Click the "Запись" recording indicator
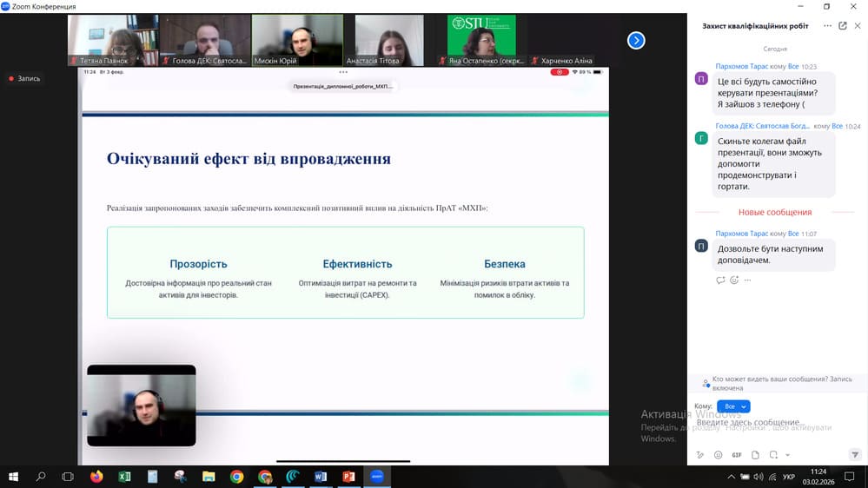This screenshot has height=488, width=868. [24, 79]
